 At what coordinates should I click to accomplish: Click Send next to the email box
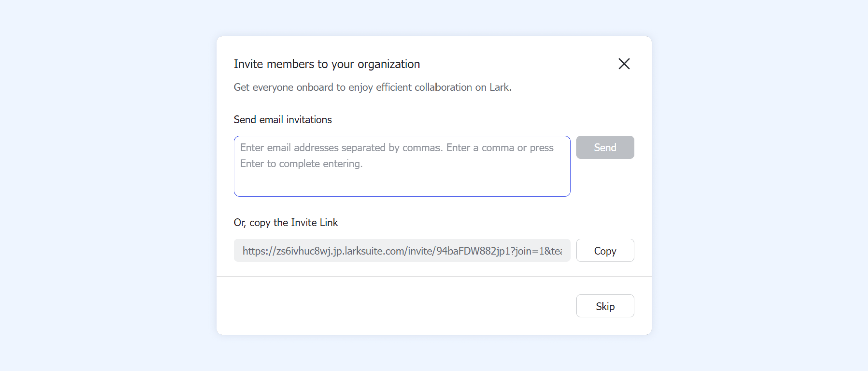click(605, 147)
